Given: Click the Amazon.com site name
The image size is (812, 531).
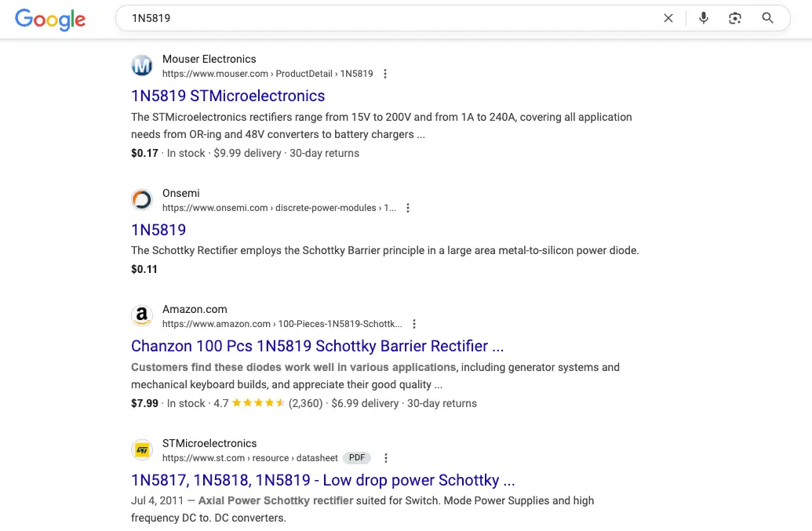Looking at the screenshot, I should (x=195, y=309).
